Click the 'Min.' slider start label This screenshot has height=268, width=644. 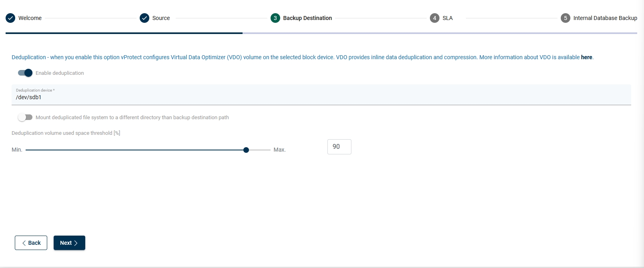click(x=17, y=150)
